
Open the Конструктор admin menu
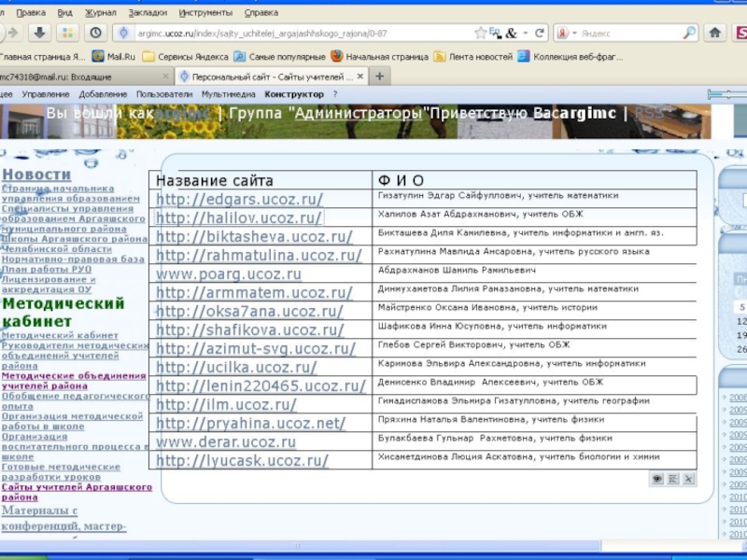294,94
